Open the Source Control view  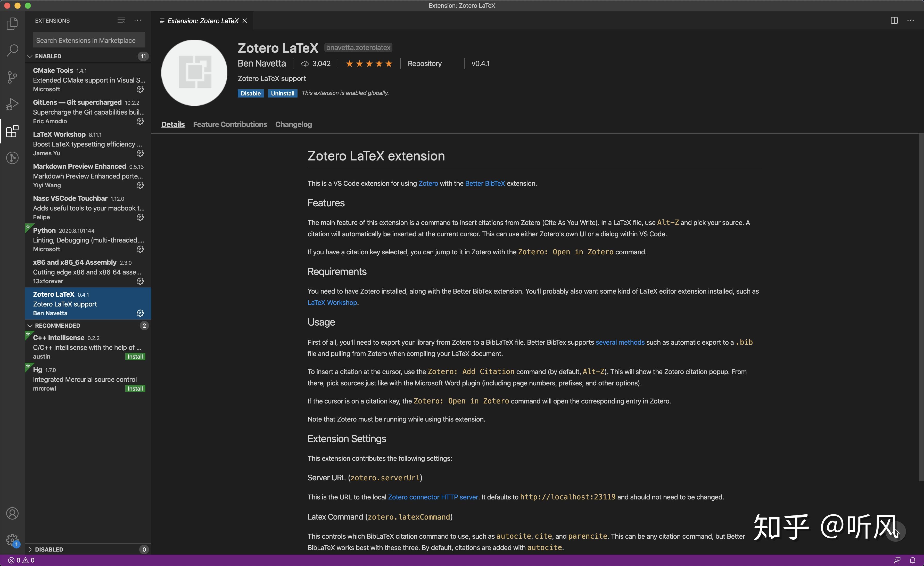point(12,77)
